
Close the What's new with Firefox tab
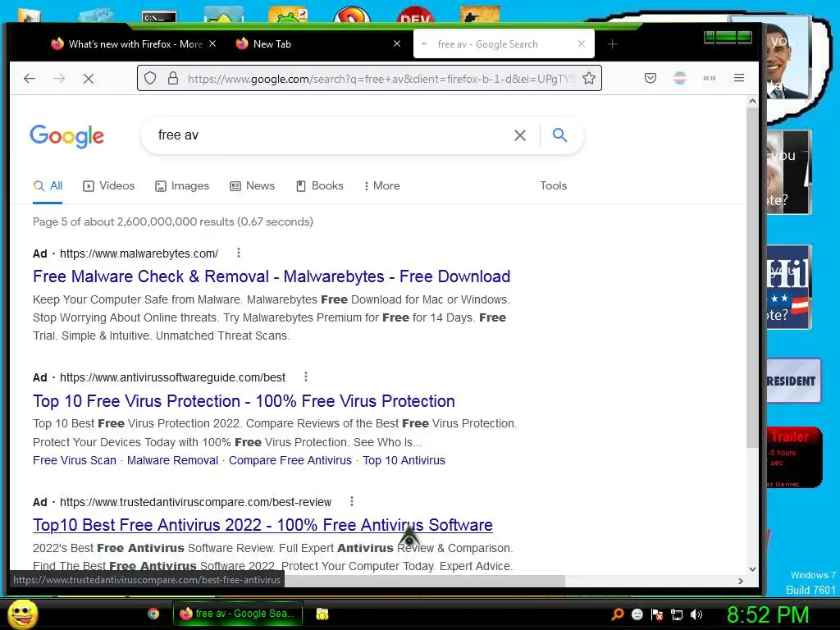212,44
